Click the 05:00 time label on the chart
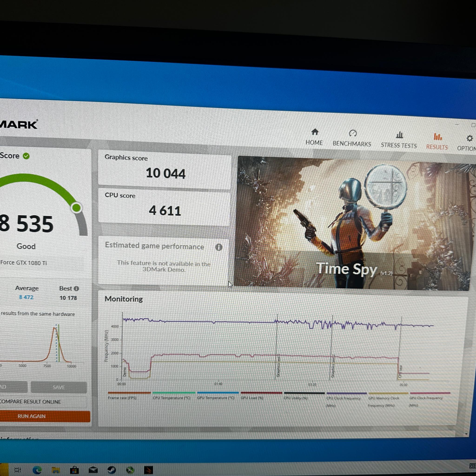Image resolution: width=476 pixels, height=476 pixels. point(403,385)
